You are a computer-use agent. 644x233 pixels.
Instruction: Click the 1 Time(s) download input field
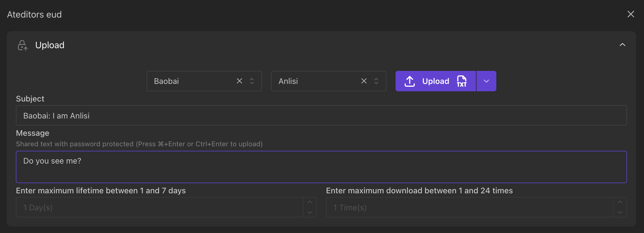[469, 207]
